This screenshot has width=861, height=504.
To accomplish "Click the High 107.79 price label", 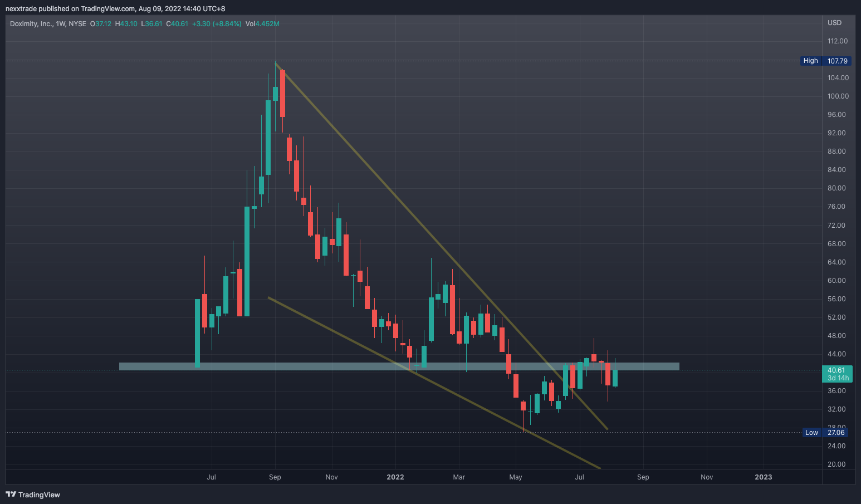I will coord(825,61).
